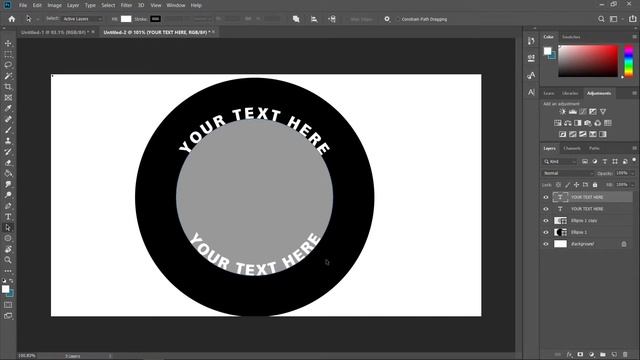Select the Rectangular Marquee tool
This screenshot has width=640, height=360.
coord(8,54)
